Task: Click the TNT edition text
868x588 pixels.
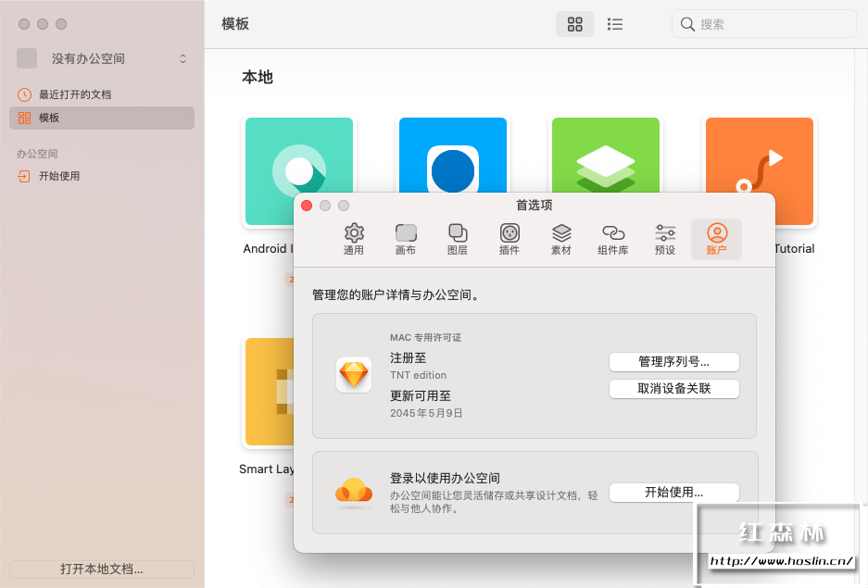Action: tap(418, 375)
